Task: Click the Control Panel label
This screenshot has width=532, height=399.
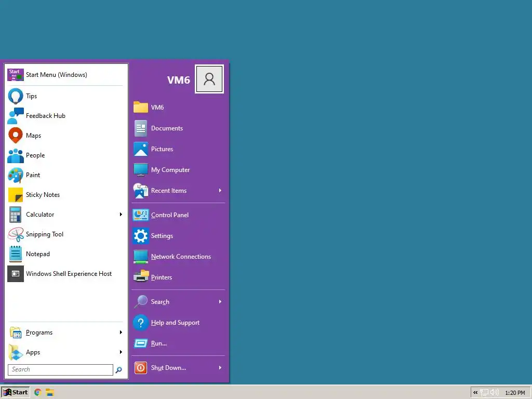Action: [170, 215]
